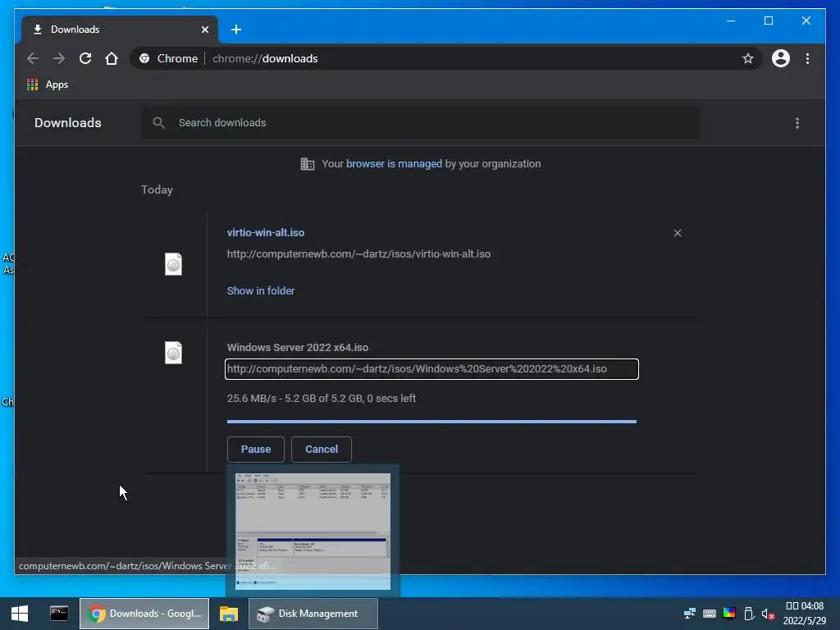Click the Chrome site info chip
Screen dimensions: 840x630
tap(168, 58)
